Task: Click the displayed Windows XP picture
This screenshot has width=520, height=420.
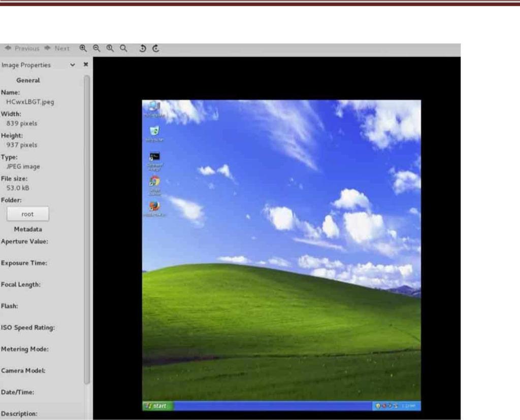Action: [x=281, y=255]
